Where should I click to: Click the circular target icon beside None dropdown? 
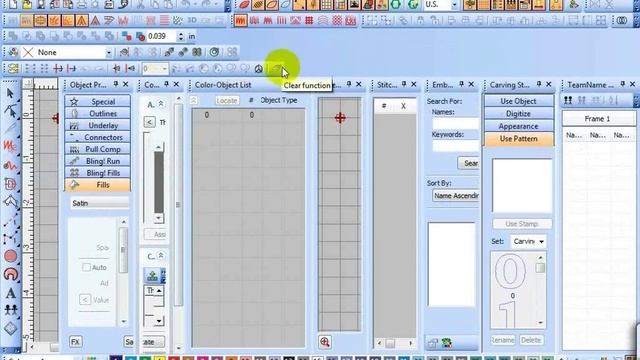[x=214, y=52]
